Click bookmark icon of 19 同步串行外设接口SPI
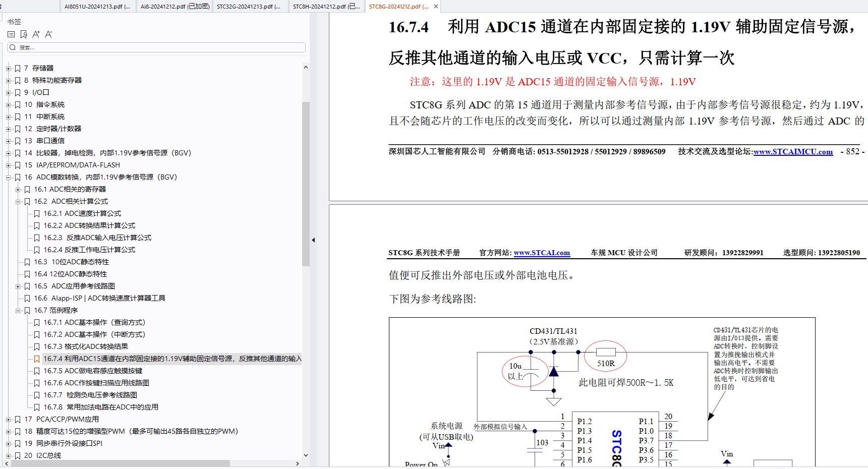 coord(18,443)
